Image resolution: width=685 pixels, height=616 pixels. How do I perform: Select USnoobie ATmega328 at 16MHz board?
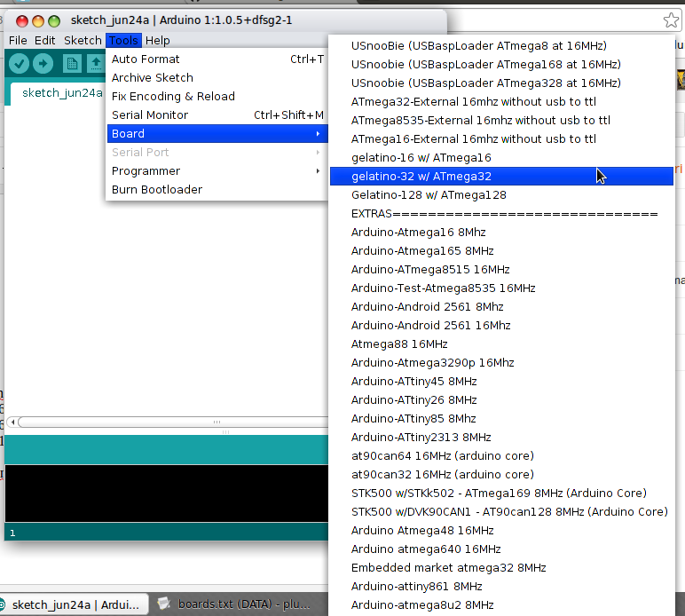(x=501, y=83)
